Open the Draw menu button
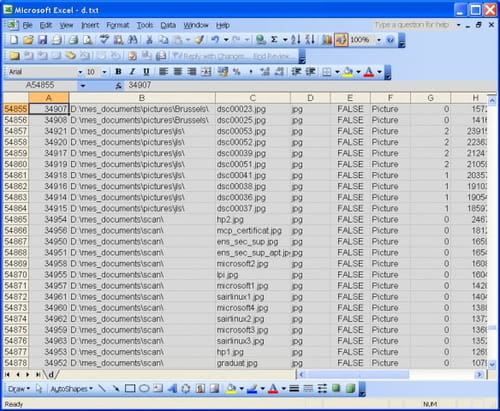This screenshot has width=500, height=411. 19,389
